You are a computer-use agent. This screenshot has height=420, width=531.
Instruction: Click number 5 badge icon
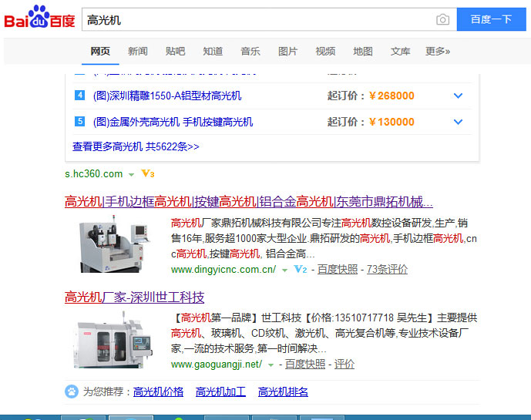click(x=79, y=121)
